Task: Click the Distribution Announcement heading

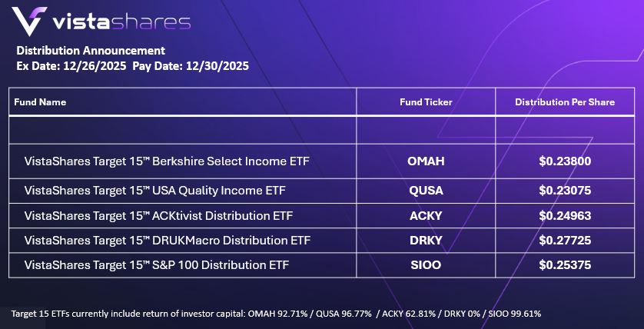Action: [91, 51]
